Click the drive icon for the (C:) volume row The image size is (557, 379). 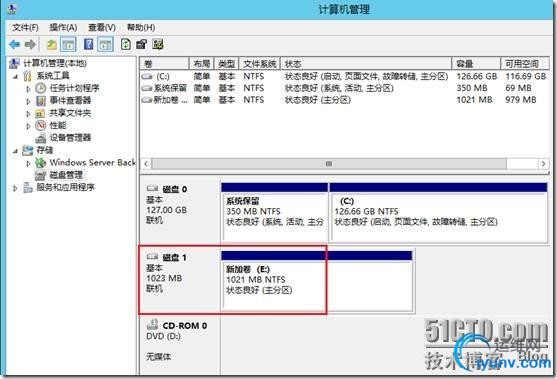[147, 76]
